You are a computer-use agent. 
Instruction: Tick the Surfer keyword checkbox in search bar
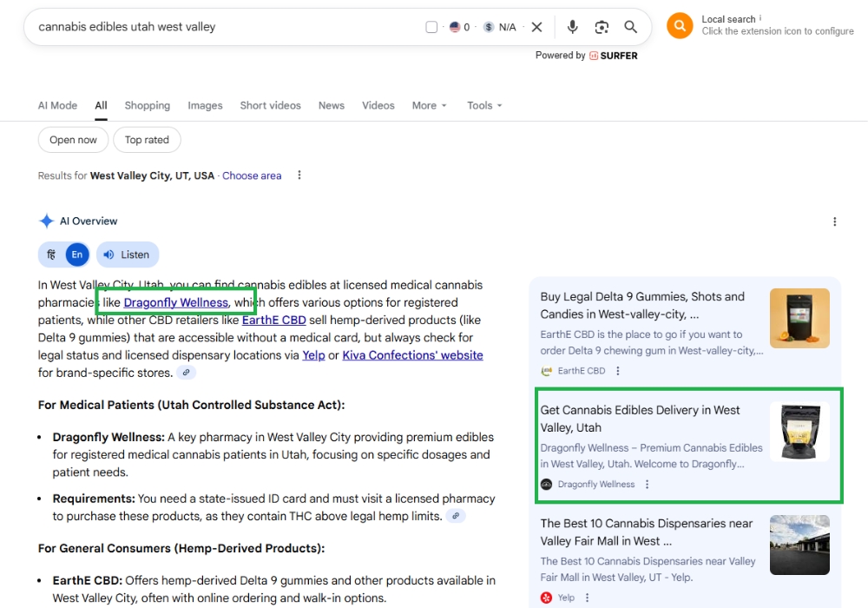pos(431,27)
